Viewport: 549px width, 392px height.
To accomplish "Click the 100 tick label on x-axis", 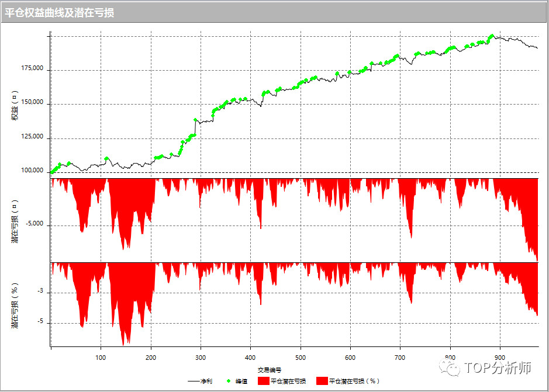I will point(101,356).
